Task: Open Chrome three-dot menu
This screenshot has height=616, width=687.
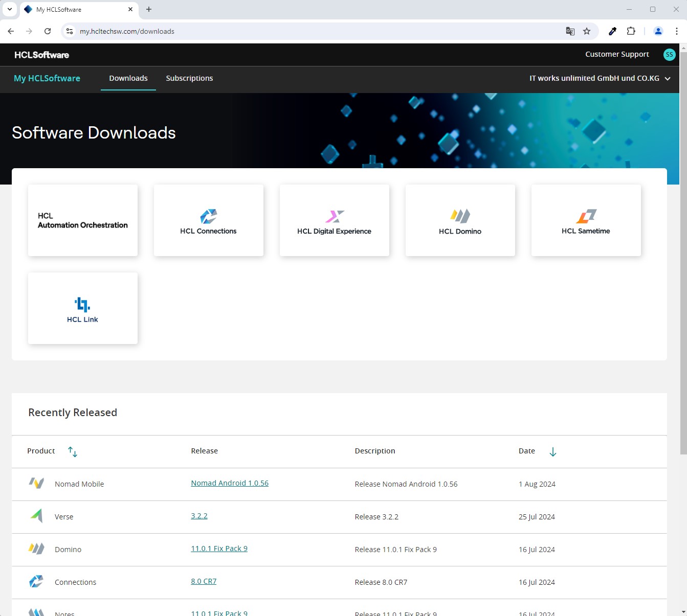Action: pos(677,31)
